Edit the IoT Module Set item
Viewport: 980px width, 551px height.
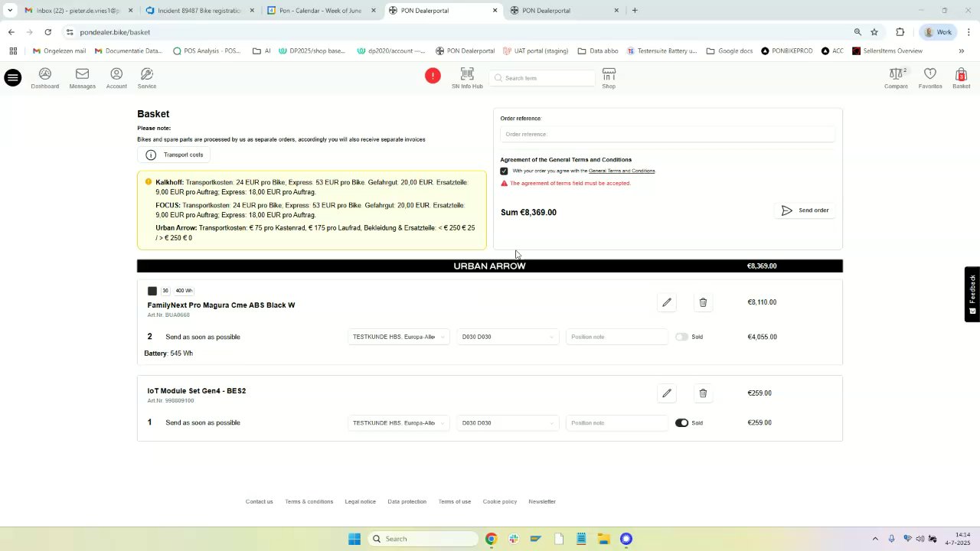pos(667,393)
